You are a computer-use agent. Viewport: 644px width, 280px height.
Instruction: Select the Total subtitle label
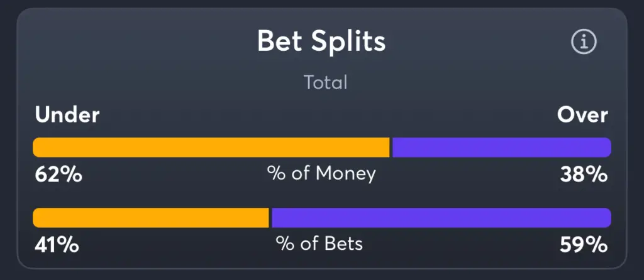pyautogui.click(x=326, y=82)
